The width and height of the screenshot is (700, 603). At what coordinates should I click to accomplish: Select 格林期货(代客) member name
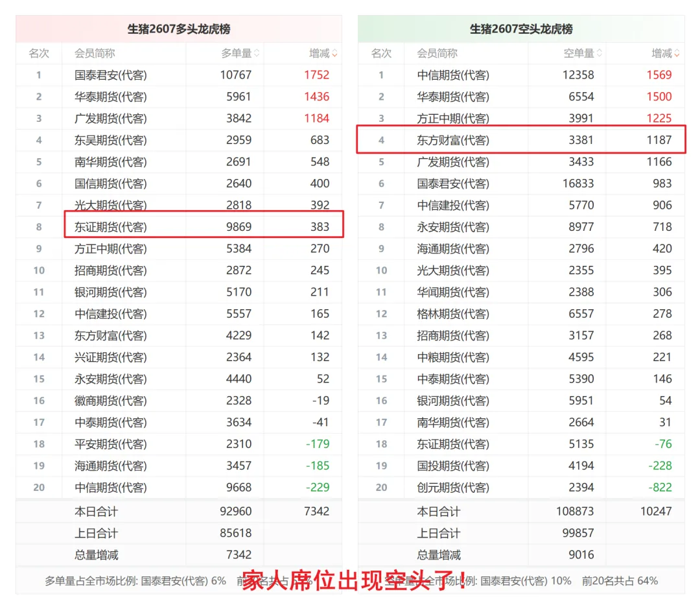pyautogui.click(x=453, y=314)
